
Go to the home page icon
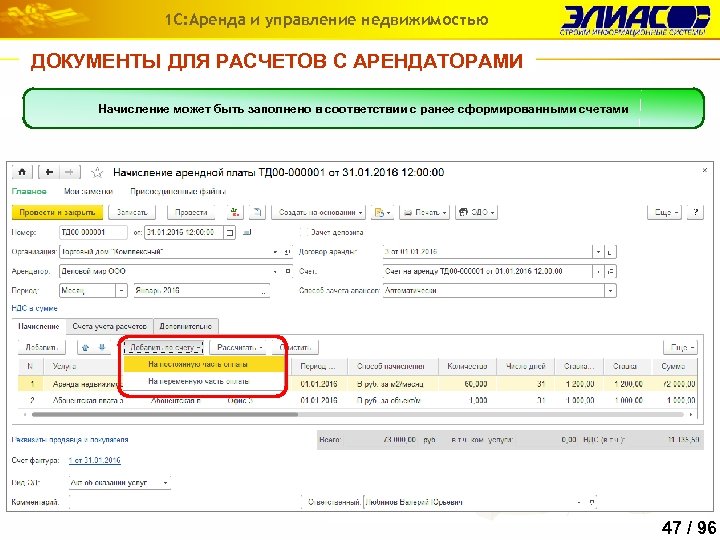coord(22,172)
